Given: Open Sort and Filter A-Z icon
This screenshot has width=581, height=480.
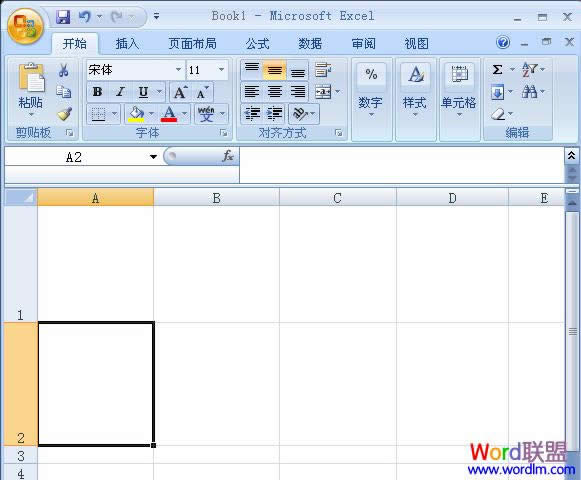Looking at the screenshot, I should (x=529, y=69).
